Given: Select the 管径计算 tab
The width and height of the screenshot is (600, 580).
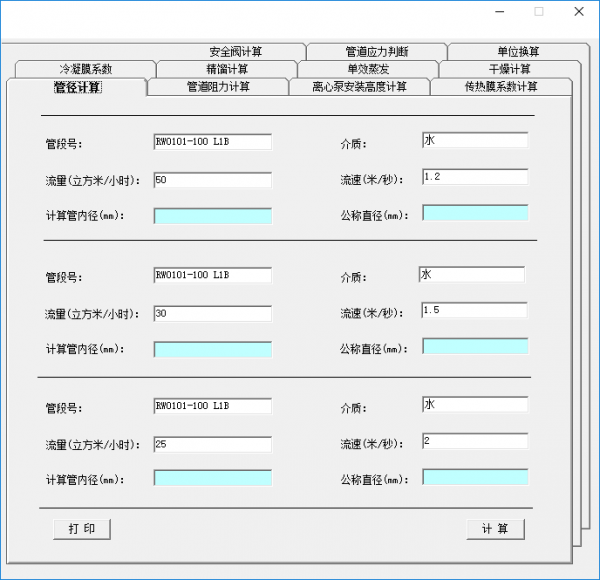Looking at the screenshot, I should 77,87.
